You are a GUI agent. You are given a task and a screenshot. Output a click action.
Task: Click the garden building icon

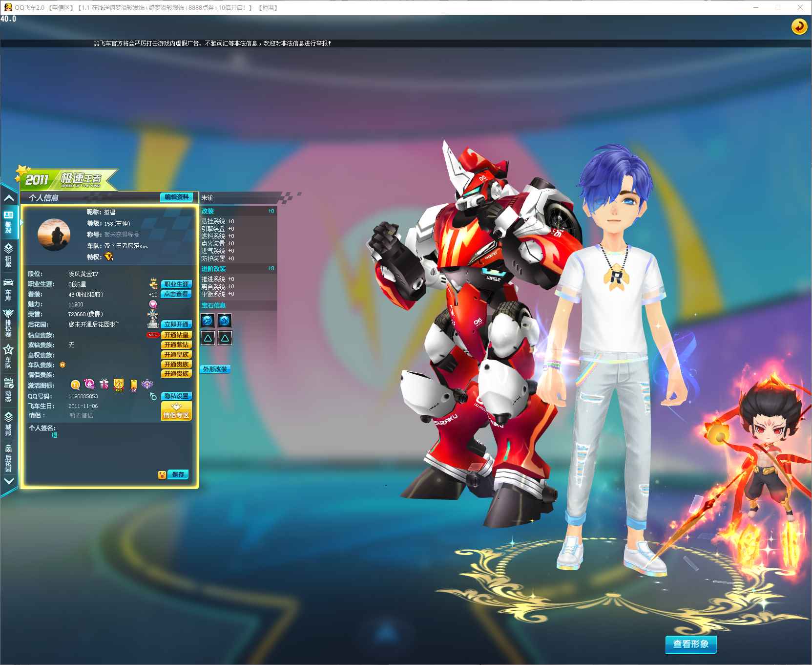coord(153,324)
